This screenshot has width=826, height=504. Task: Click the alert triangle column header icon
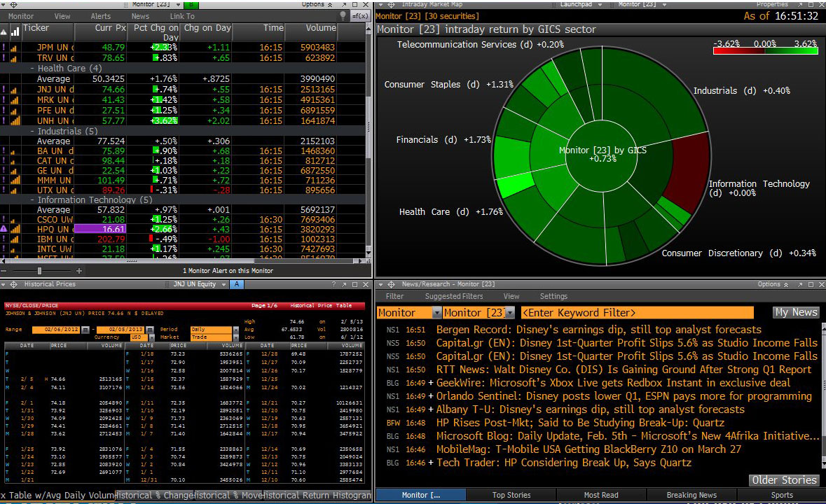4,32
